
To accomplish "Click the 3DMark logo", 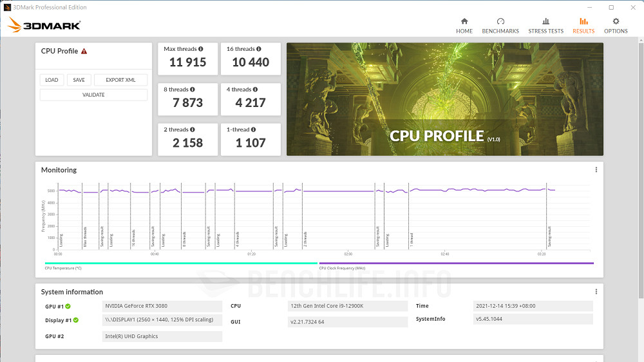I will [x=44, y=25].
